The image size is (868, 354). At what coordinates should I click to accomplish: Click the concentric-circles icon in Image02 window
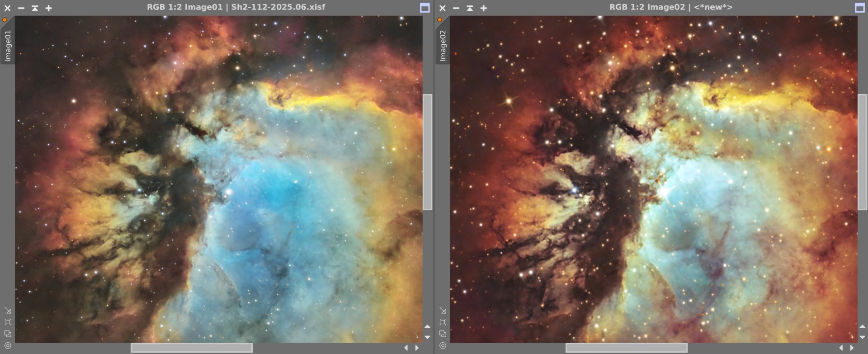[443, 345]
